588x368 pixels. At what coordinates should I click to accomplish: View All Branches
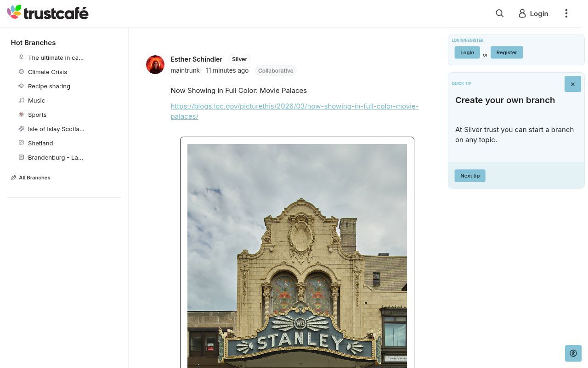click(34, 178)
